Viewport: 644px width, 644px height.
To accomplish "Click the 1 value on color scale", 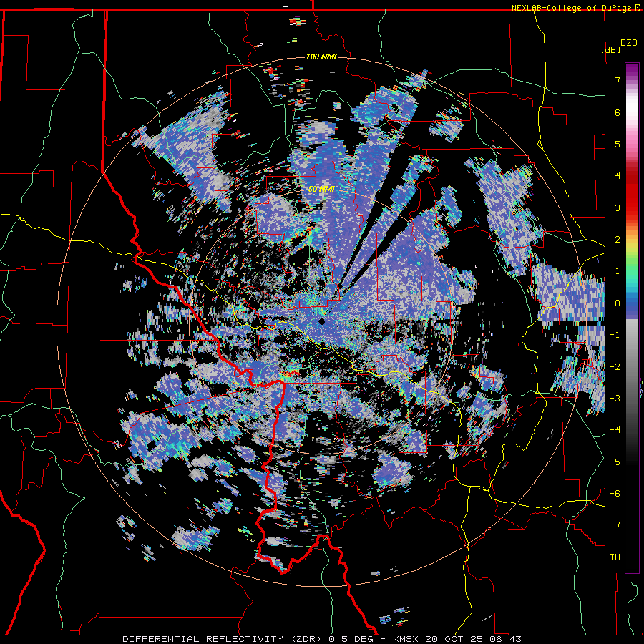I will tap(618, 271).
